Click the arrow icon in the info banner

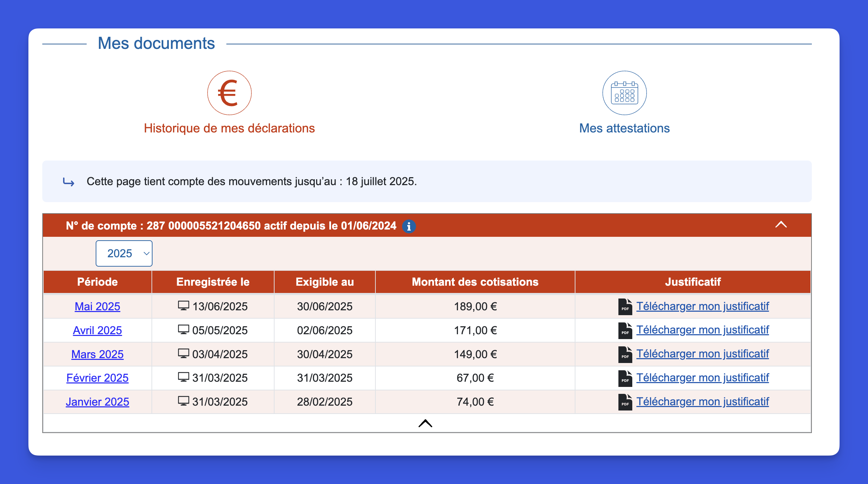[69, 182]
